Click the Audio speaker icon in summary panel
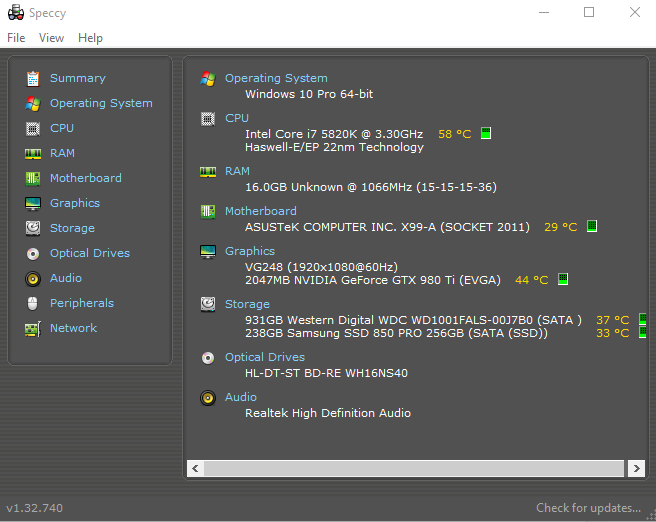Screen dimensions: 656x522 208,398
